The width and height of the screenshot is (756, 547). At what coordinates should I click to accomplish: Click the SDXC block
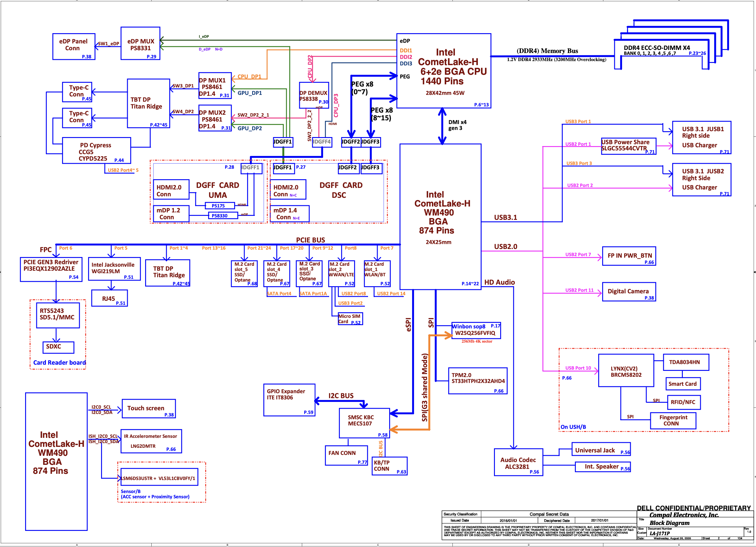pyautogui.click(x=58, y=347)
